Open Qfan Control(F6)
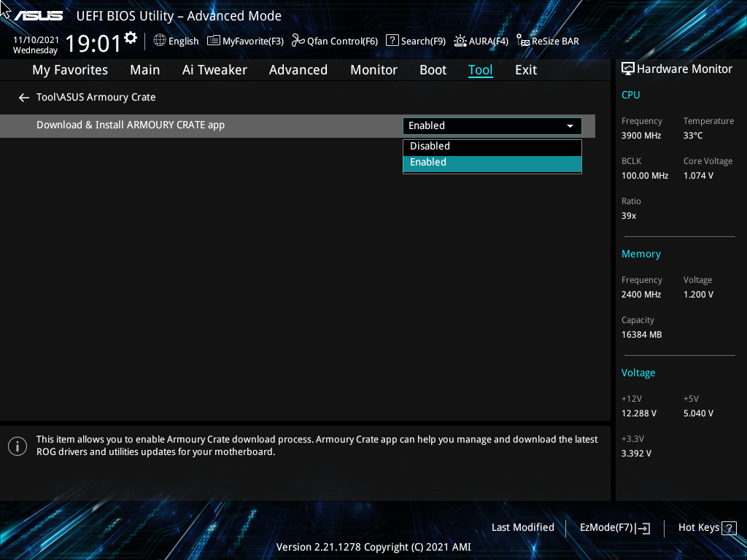747x560 pixels. click(334, 41)
